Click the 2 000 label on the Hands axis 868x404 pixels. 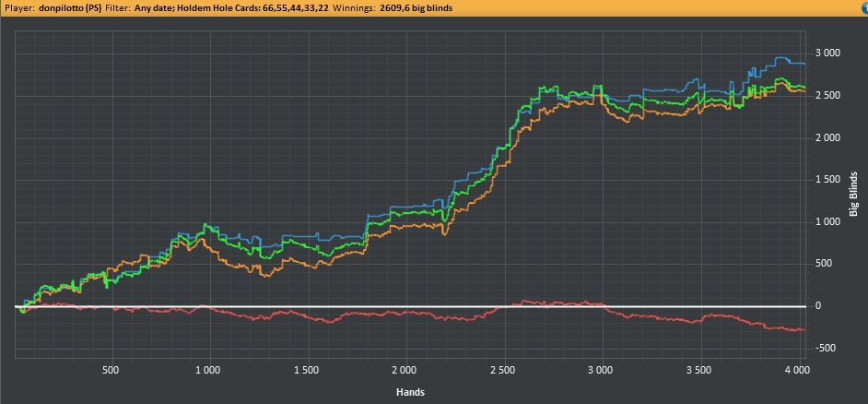[x=405, y=370]
